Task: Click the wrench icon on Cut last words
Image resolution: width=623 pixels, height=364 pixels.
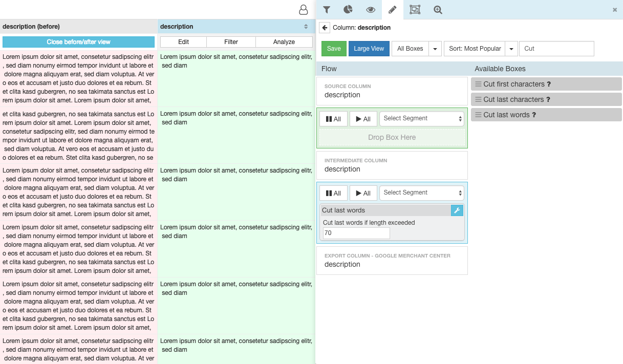Action: pyautogui.click(x=457, y=210)
